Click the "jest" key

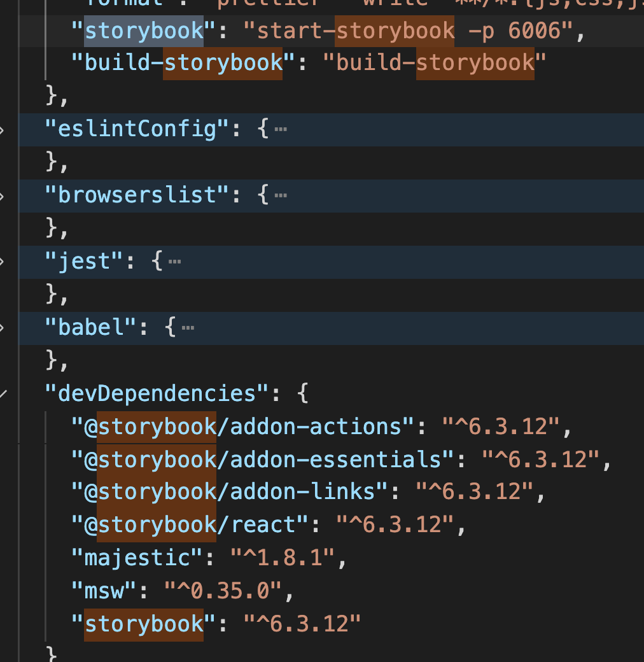click(84, 262)
